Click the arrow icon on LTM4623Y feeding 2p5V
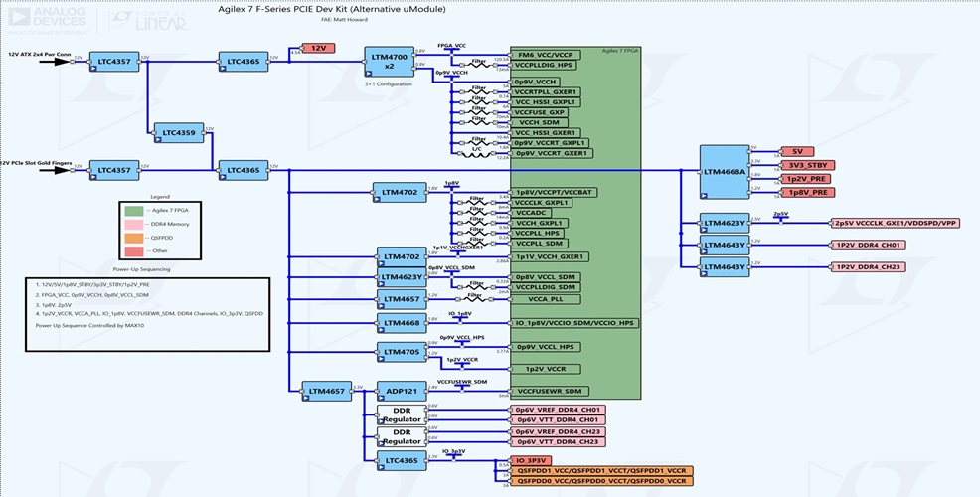The height and width of the screenshot is (497, 980). point(706,229)
